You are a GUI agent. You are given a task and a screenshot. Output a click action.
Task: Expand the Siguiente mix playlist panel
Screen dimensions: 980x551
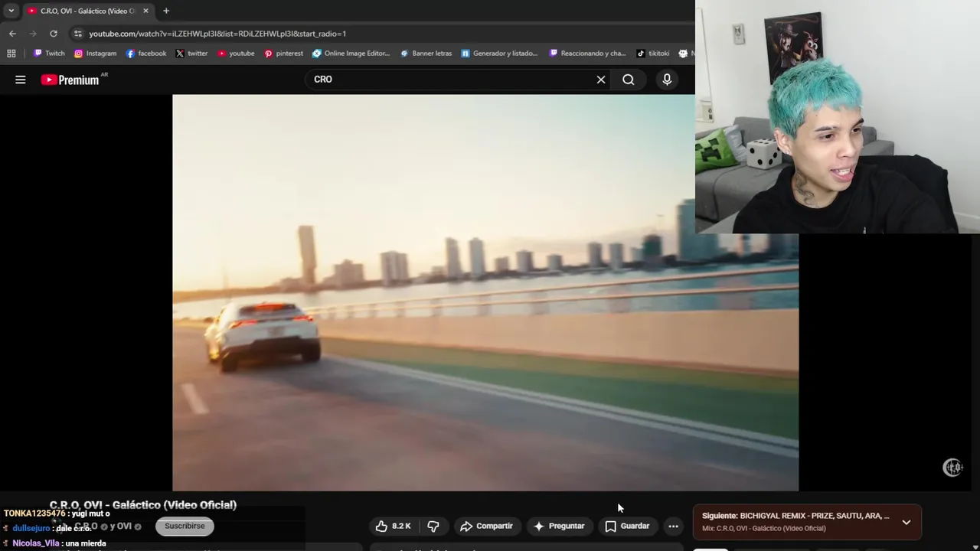tap(906, 522)
